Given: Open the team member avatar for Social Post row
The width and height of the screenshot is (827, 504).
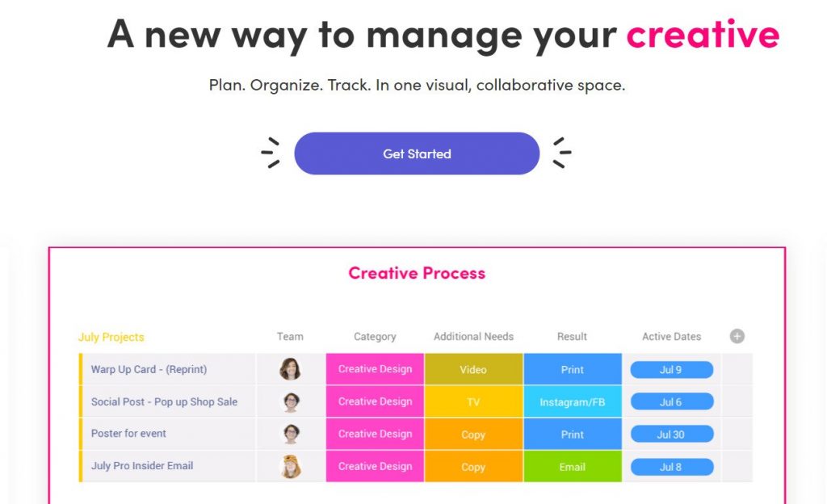Looking at the screenshot, I should pyautogui.click(x=290, y=401).
